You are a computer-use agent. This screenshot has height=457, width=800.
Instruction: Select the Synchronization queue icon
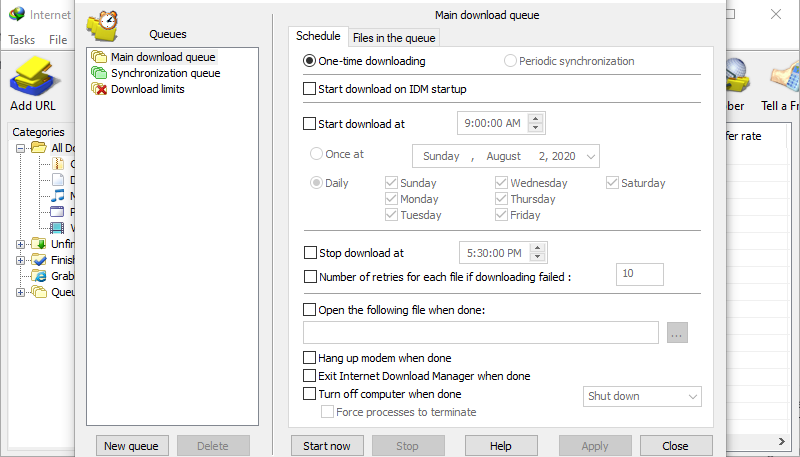99,73
